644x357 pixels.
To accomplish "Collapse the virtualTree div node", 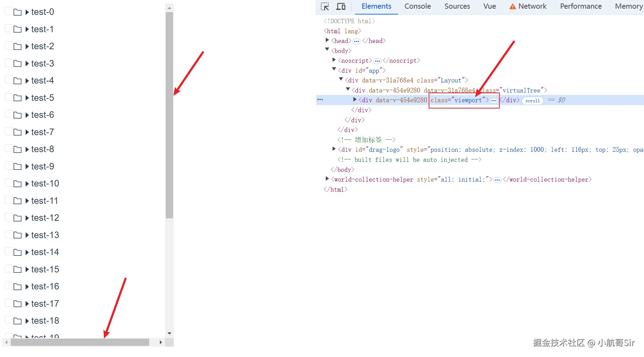I will coord(348,89).
